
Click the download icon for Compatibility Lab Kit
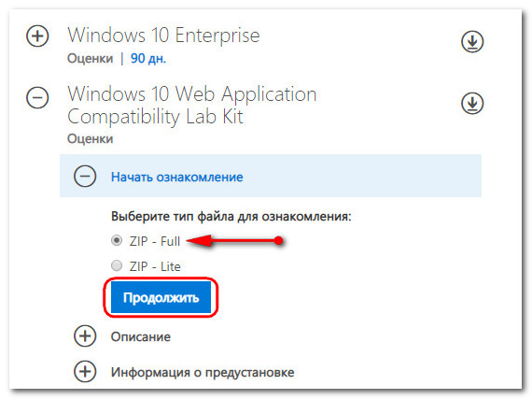[x=472, y=103]
